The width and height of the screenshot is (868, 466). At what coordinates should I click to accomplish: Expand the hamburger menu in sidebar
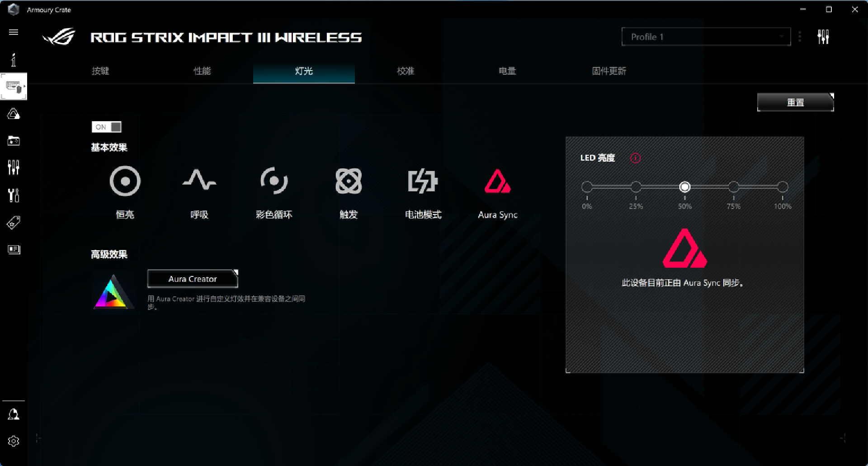pos(14,32)
